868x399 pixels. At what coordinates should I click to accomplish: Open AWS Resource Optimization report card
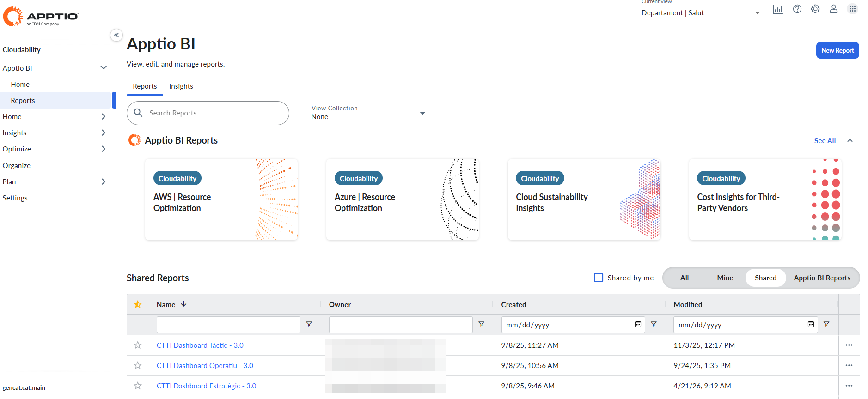click(x=221, y=199)
